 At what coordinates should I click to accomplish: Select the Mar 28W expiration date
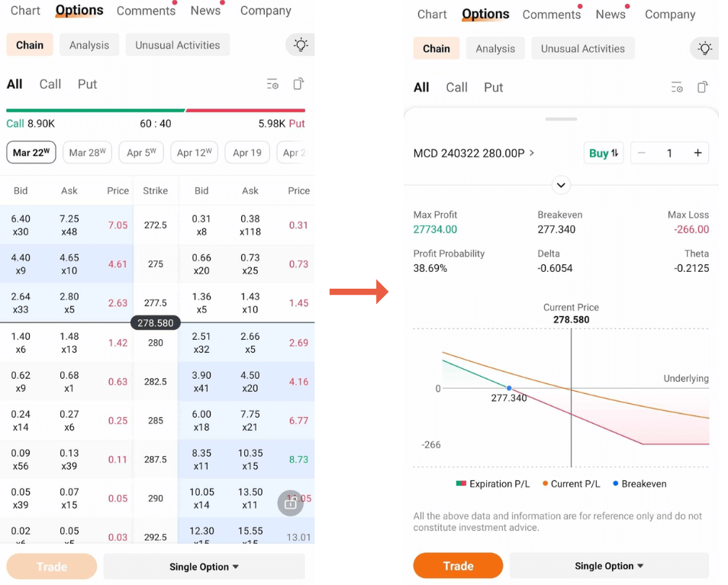tap(87, 153)
